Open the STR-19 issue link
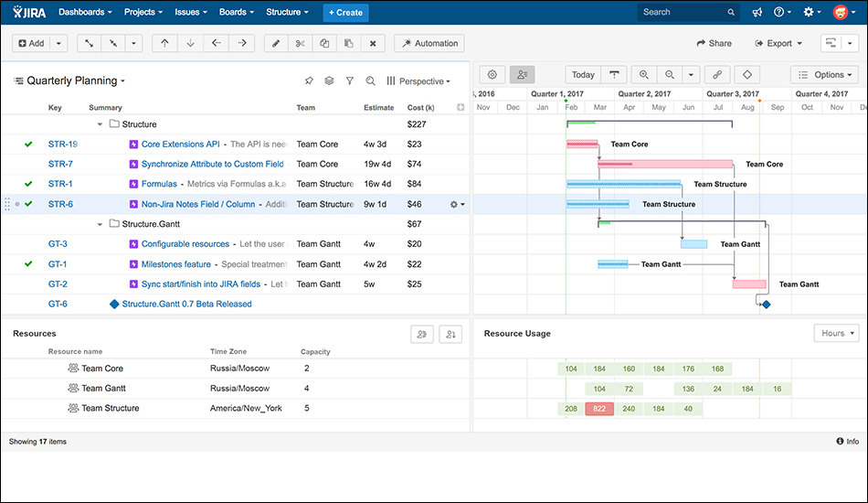 click(x=62, y=144)
